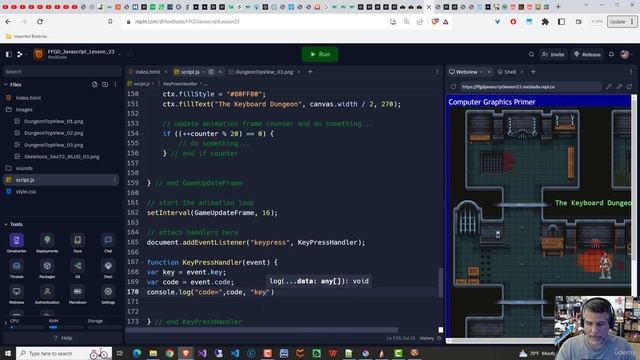Select script.js in file tree
640x360 pixels.
tap(61, 180)
